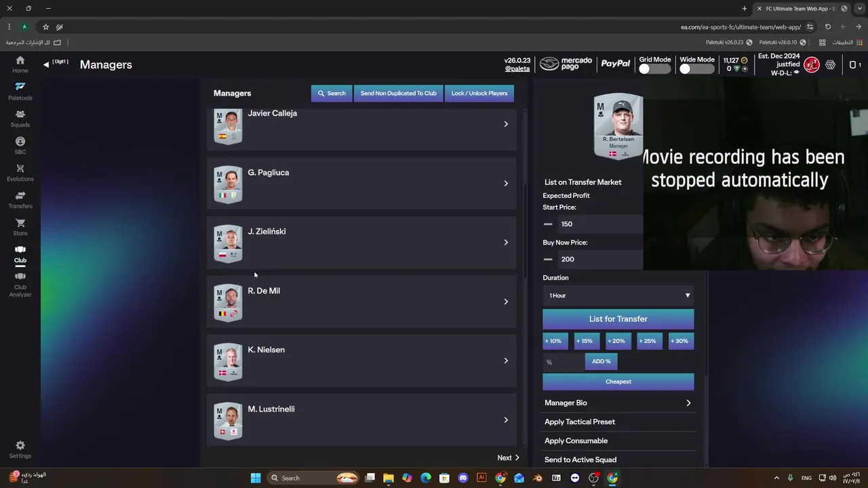The image size is (868, 488).
Task: Click Send Non Duplicated To Club
Action: (399, 94)
